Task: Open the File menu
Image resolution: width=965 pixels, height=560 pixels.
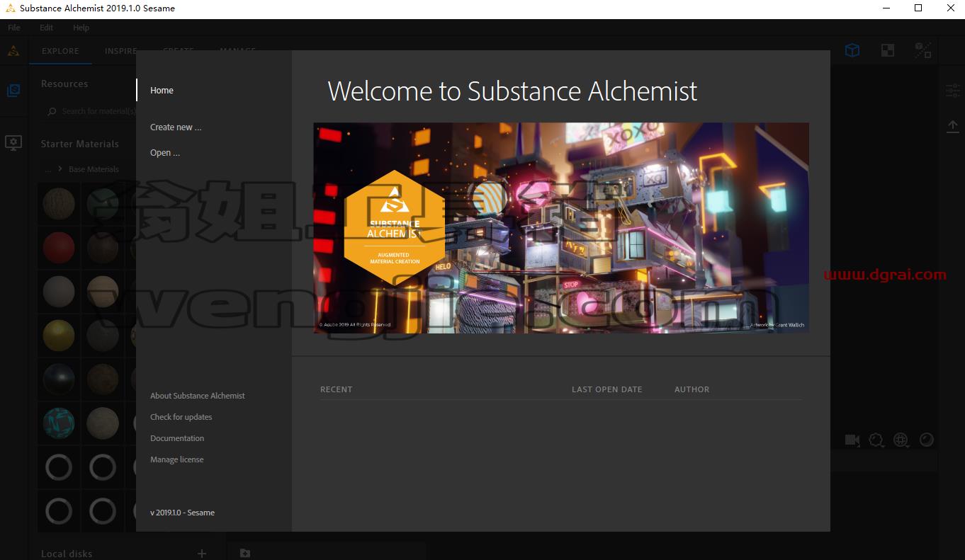Action: tap(14, 28)
